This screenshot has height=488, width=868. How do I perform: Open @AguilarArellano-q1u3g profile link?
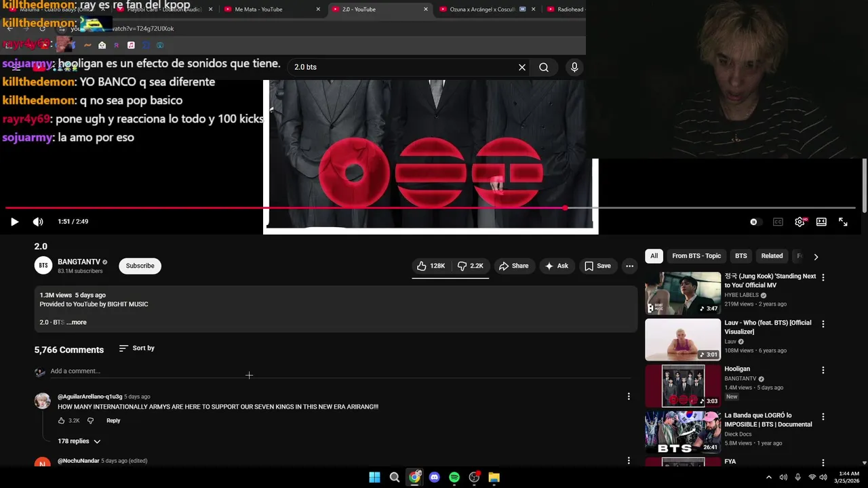click(x=90, y=396)
